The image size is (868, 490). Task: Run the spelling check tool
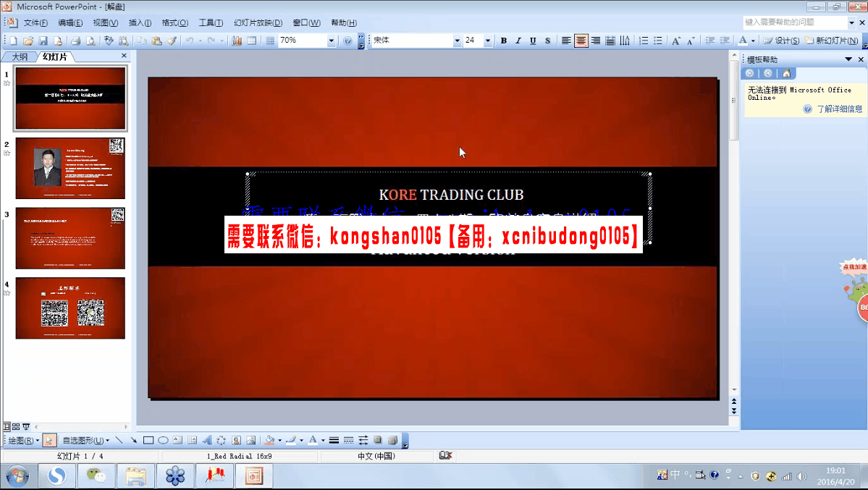(x=109, y=41)
